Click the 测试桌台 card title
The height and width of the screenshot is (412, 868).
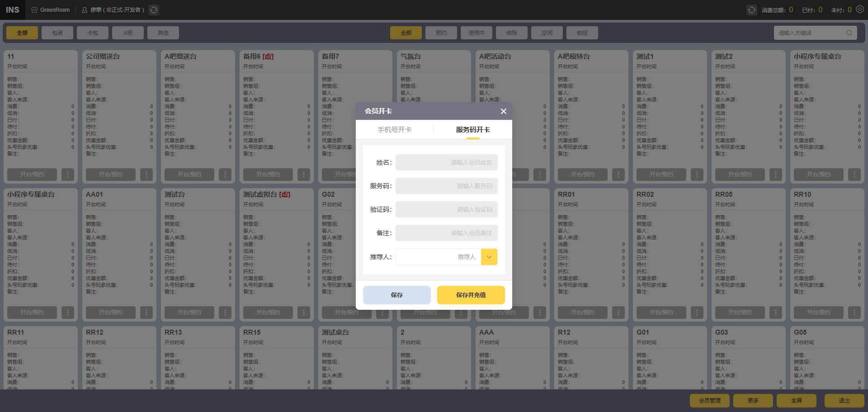tap(335, 332)
